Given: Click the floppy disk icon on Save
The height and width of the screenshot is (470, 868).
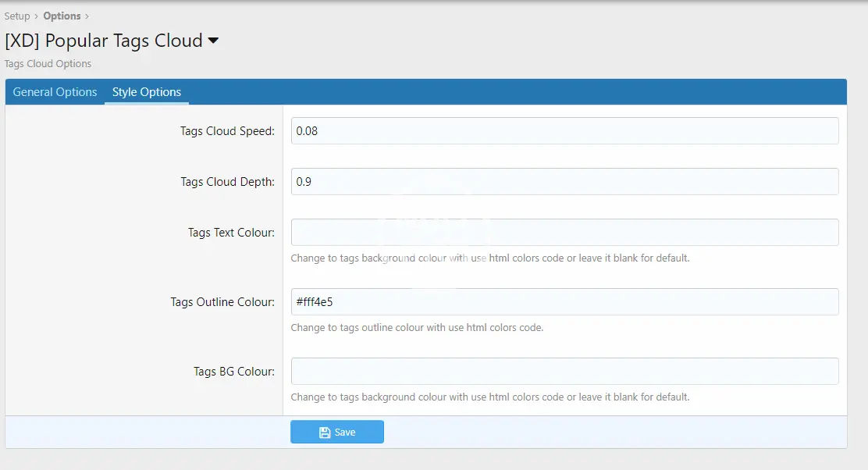Looking at the screenshot, I should [x=325, y=433].
